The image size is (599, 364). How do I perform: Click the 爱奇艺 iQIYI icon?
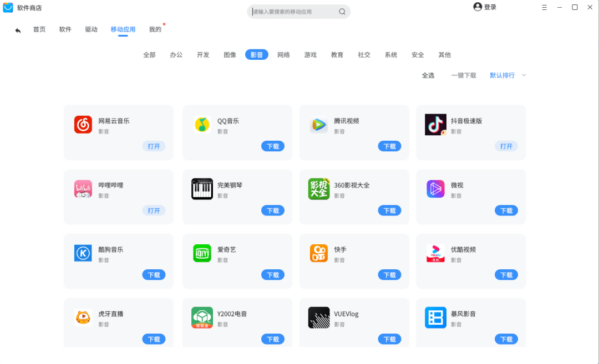pos(202,253)
